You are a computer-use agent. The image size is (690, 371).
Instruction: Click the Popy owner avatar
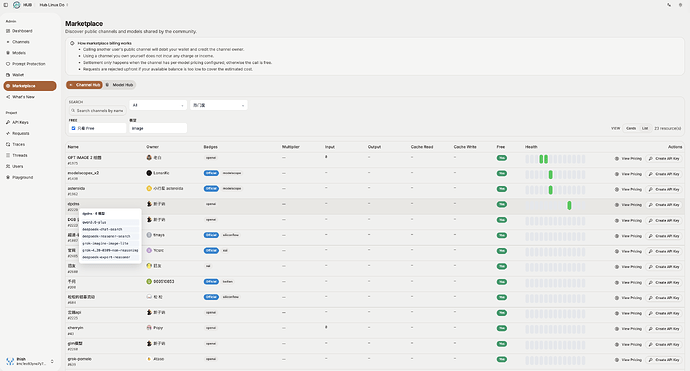149,328
